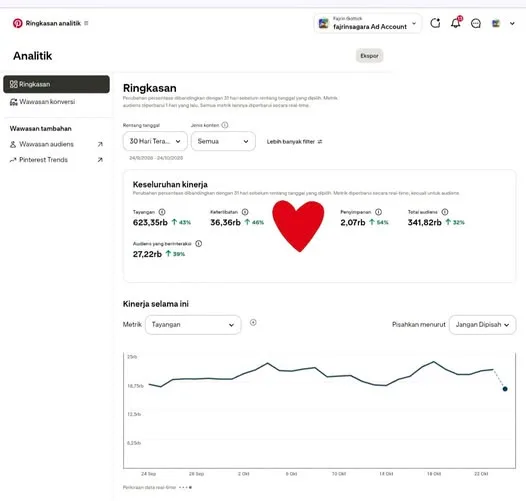This screenshot has height=501, width=526.
Task: Click the Wawasan audiens person icon
Action: pos(13,144)
